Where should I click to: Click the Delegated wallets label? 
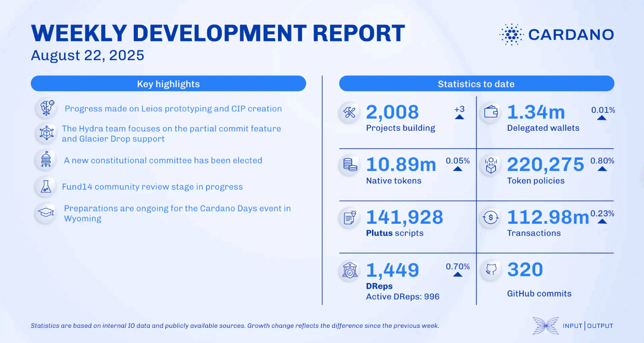point(544,128)
